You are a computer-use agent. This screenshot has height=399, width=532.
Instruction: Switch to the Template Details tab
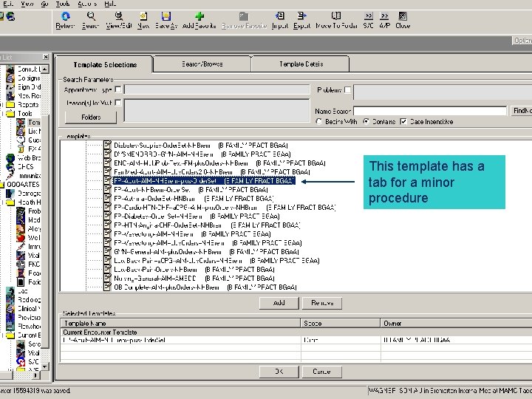pyautogui.click(x=301, y=64)
